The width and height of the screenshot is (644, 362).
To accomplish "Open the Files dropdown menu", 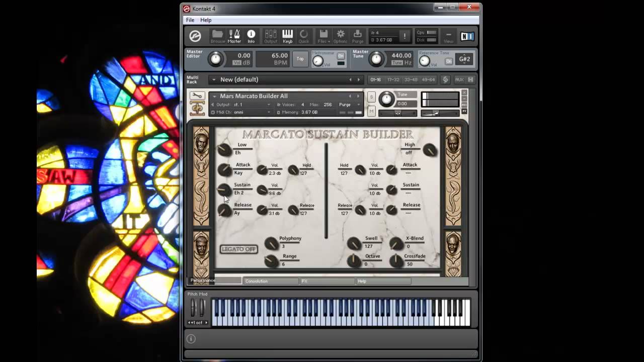I will click(x=324, y=36).
